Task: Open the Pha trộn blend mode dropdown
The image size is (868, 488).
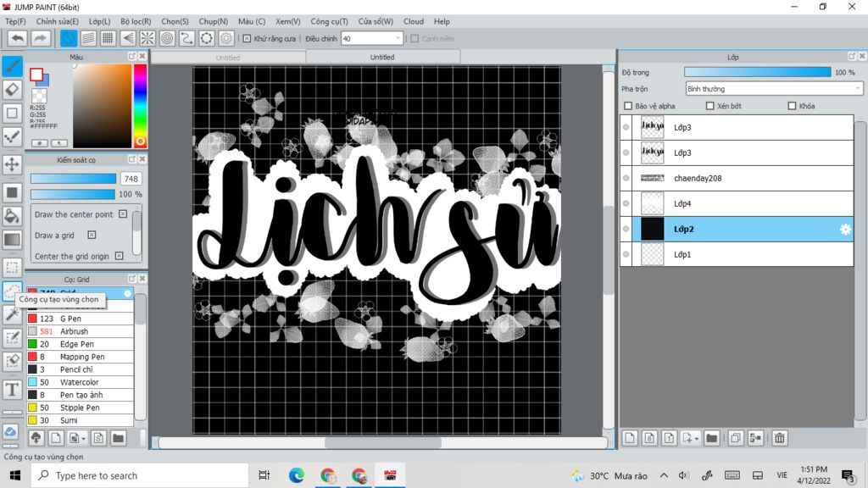Action: point(774,88)
